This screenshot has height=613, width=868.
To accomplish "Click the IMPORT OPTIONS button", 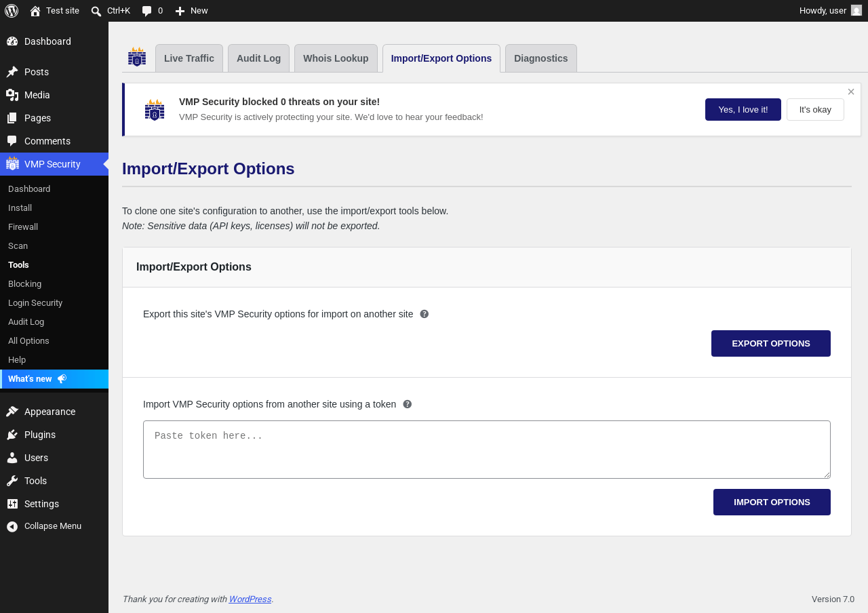I will tap(772, 502).
